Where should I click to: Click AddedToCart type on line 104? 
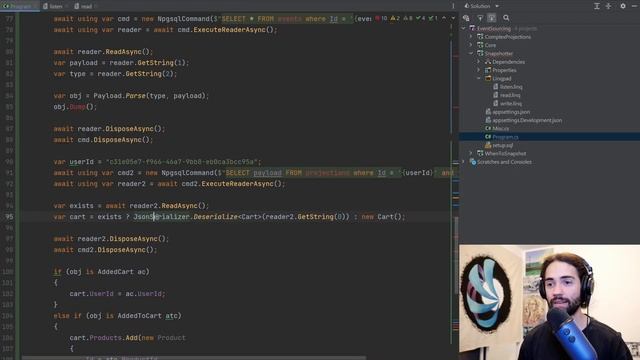click(x=139, y=316)
